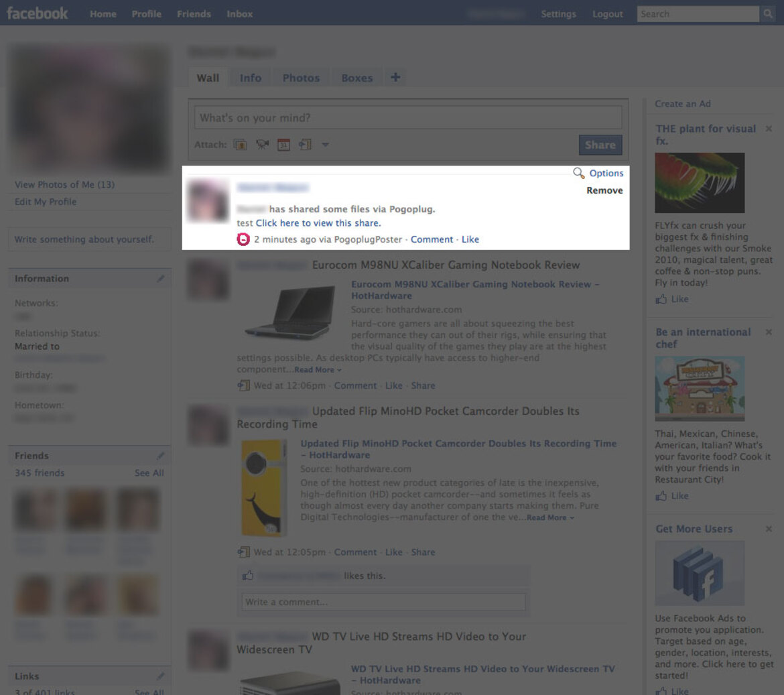Comment on the Eurocom review post
This screenshot has width=784, height=695.
coord(355,385)
